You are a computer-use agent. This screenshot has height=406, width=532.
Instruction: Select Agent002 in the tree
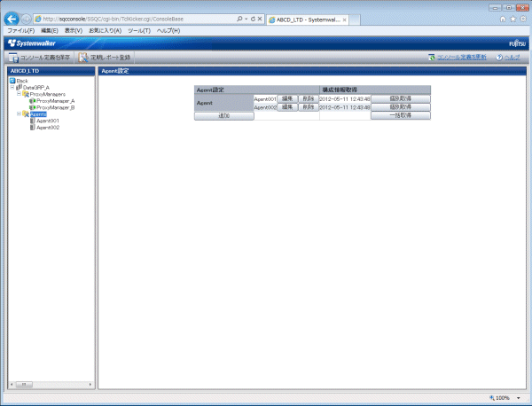coord(48,128)
